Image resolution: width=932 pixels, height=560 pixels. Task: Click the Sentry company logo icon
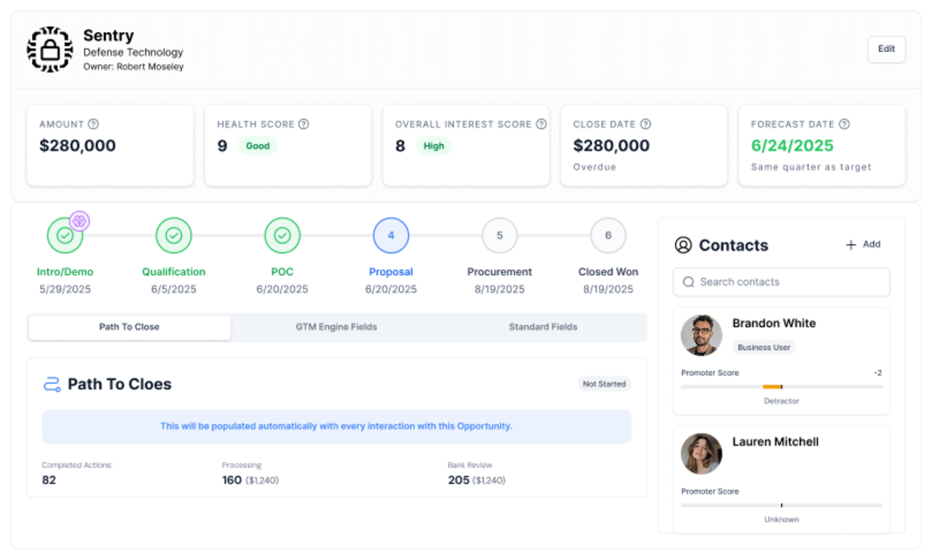50,49
